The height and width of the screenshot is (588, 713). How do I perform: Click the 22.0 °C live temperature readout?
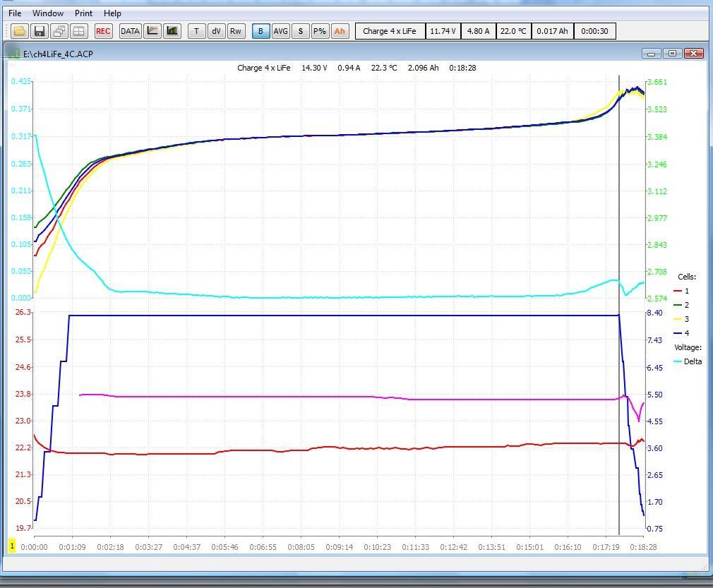click(x=513, y=31)
